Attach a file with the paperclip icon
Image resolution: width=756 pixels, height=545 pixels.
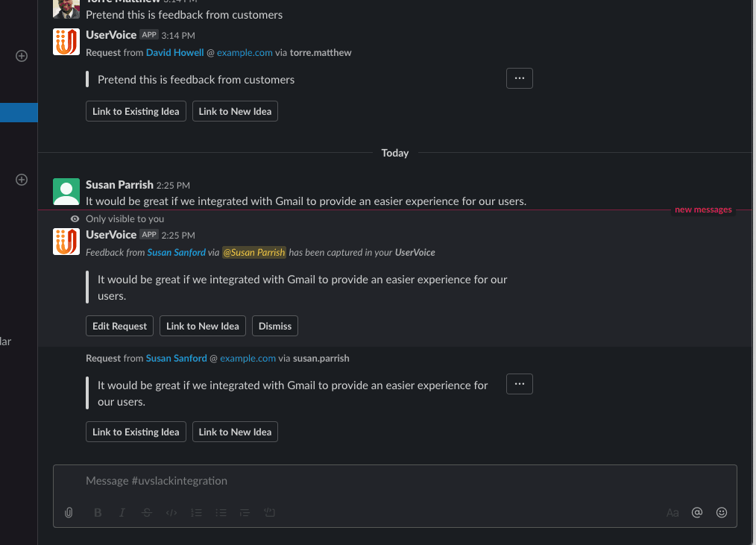[x=69, y=512]
